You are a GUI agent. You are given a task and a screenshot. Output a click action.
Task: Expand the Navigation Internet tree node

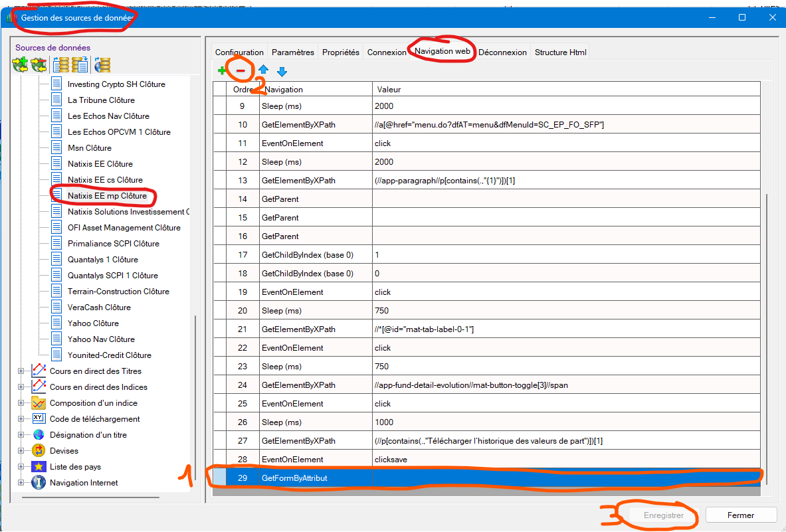click(x=21, y=483)
